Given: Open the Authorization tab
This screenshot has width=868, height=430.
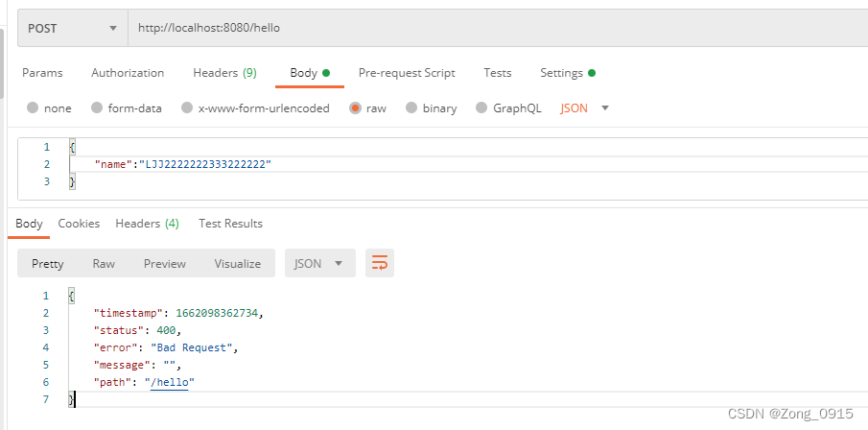Looking at the screenshot, I should (128, 73).
